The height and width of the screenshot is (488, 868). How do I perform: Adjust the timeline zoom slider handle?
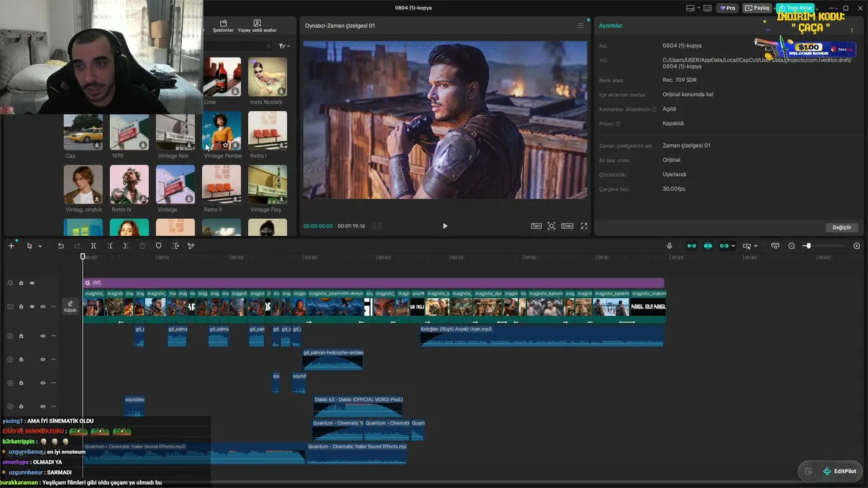(x=808, y=246)
